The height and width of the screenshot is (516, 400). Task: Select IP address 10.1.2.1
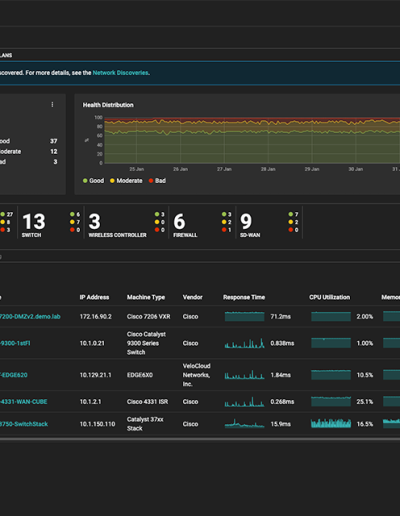point(90,402)
